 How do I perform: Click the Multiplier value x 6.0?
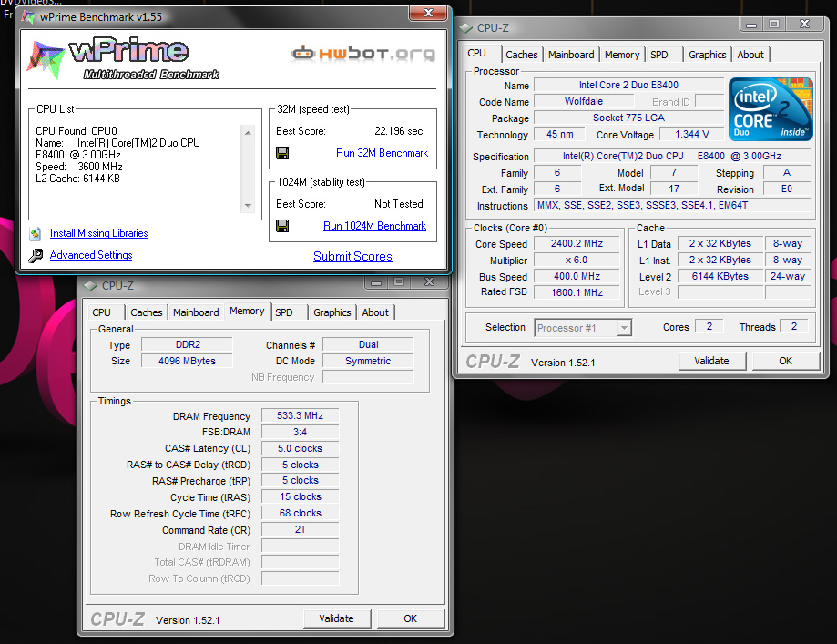pyautogui.click(x=577, y=260)
